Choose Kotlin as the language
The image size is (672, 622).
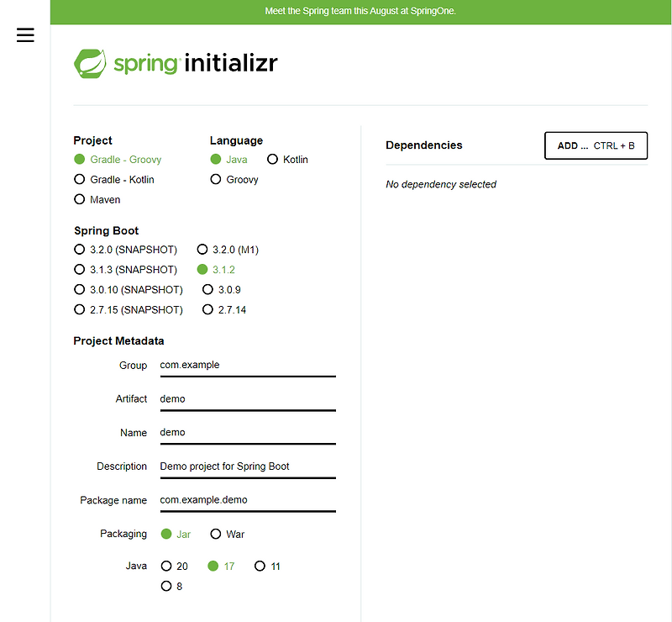(x=272, y=159)
